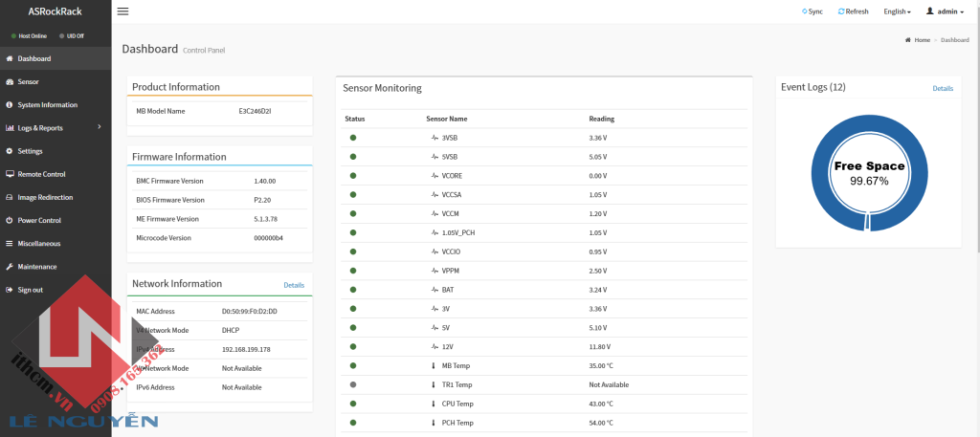This screenshot has width=980, height=437.
Task: Click the Sensor icon in sidebar
Action: (10, 82)
